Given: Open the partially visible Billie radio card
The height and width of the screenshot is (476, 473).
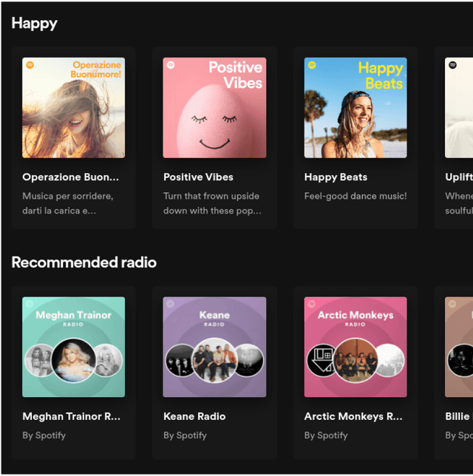Looking at the screenshot, I should click(x=454, y=373).
